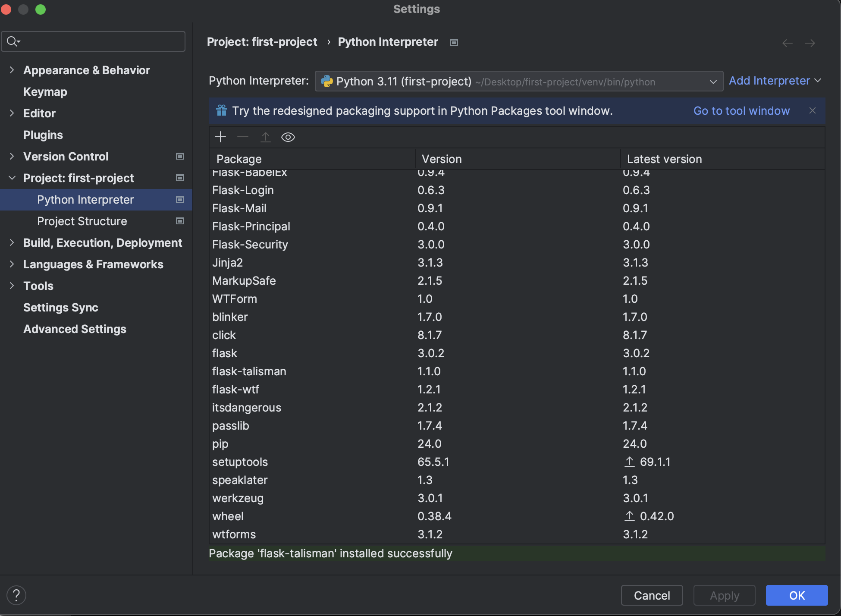
Task: Sort by Package column header
Action: (312, 159)
